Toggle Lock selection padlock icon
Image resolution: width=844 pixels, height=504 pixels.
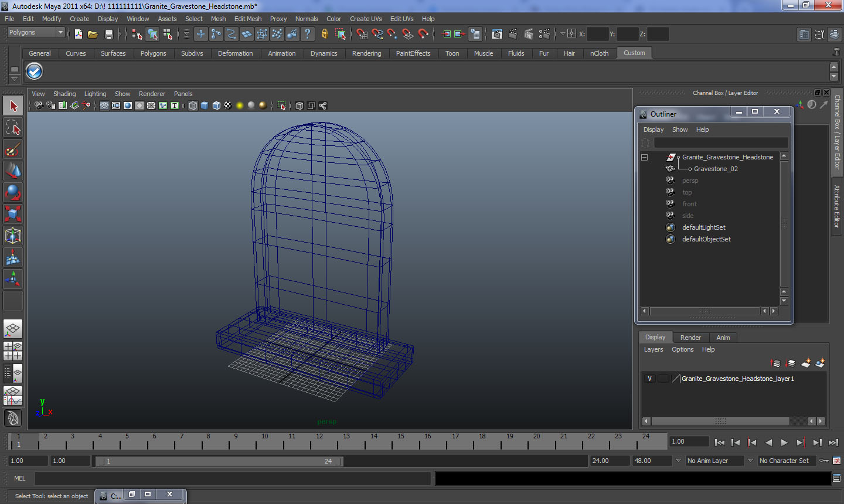click(324, 34)
